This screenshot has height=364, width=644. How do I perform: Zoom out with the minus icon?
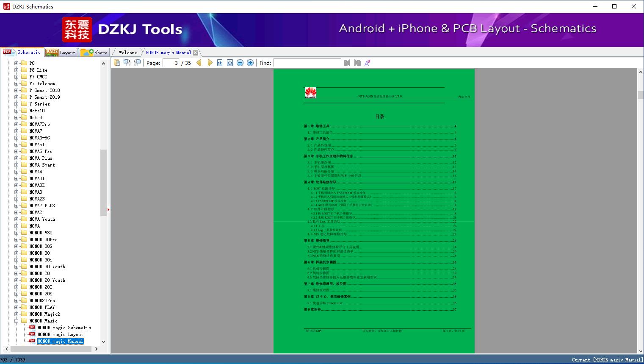click(240, 63)
